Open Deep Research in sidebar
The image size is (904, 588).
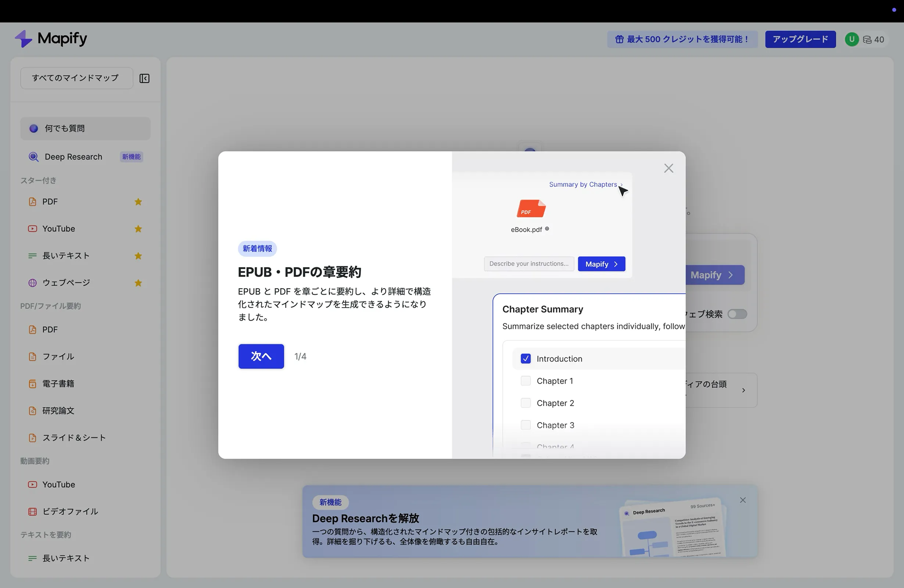85,157
